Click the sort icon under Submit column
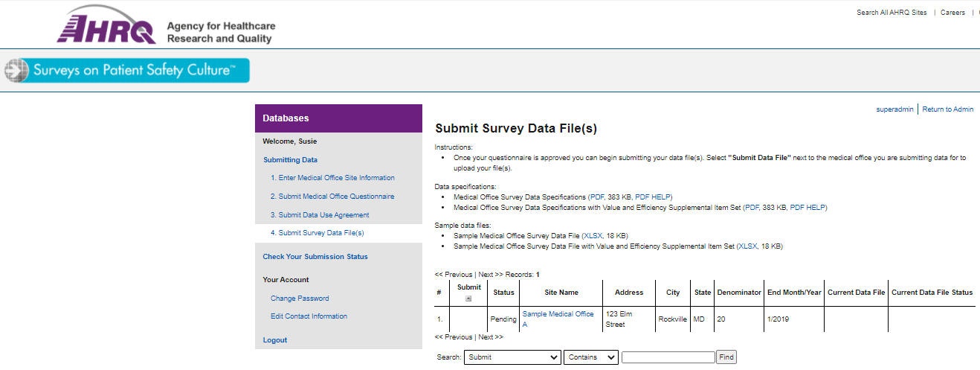 coord(468,299)
